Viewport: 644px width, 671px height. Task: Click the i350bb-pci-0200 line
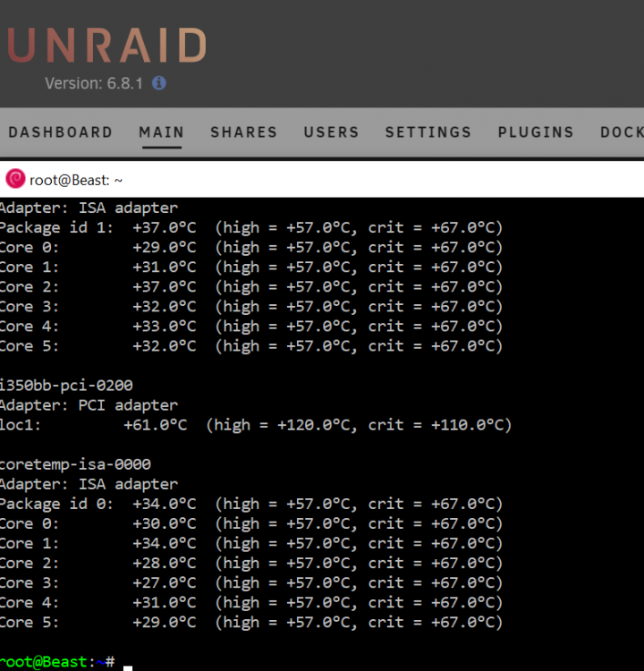66,385
